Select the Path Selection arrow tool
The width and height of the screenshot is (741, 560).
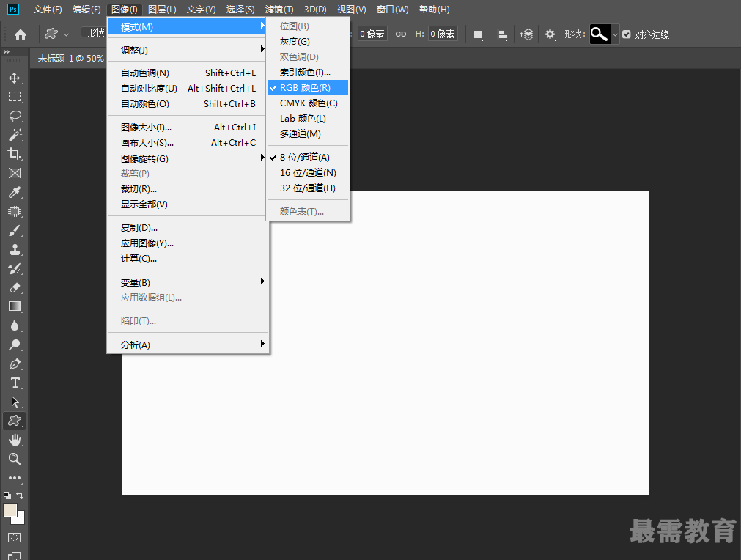click(x=15, y=402)
